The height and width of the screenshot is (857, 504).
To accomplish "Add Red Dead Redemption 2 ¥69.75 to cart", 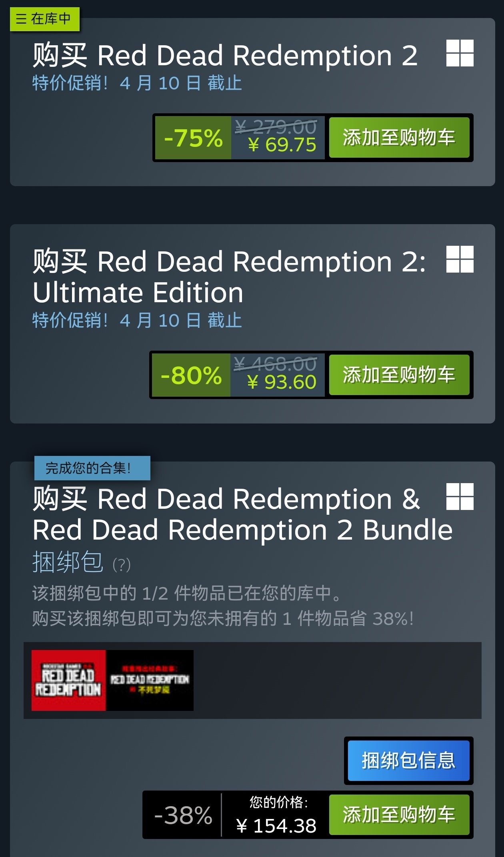I will point(399,138).
